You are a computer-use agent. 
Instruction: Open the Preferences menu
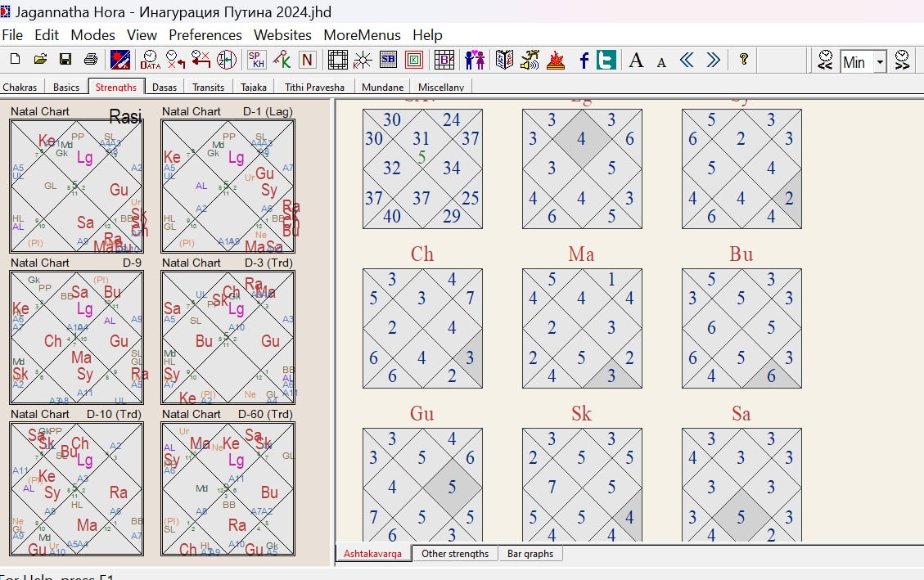pyautogui.click(x=205, y=35)
